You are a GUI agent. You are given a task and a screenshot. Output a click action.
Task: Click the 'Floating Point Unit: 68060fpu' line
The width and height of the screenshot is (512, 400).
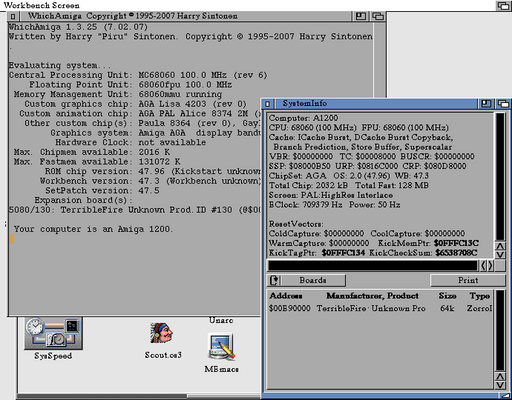pos(130,85)
